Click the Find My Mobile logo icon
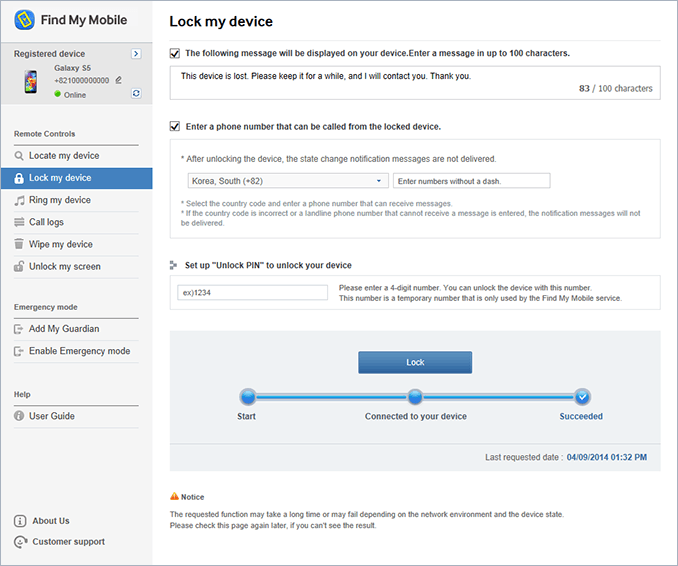678x566 pixels. click(24, 20)
